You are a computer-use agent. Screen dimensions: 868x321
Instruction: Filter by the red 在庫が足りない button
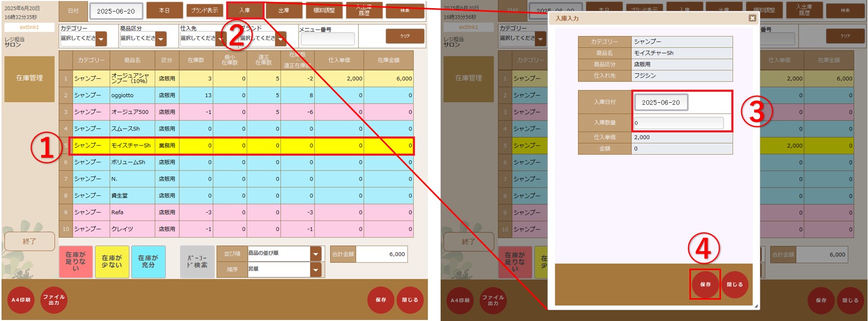pos(76,261)
